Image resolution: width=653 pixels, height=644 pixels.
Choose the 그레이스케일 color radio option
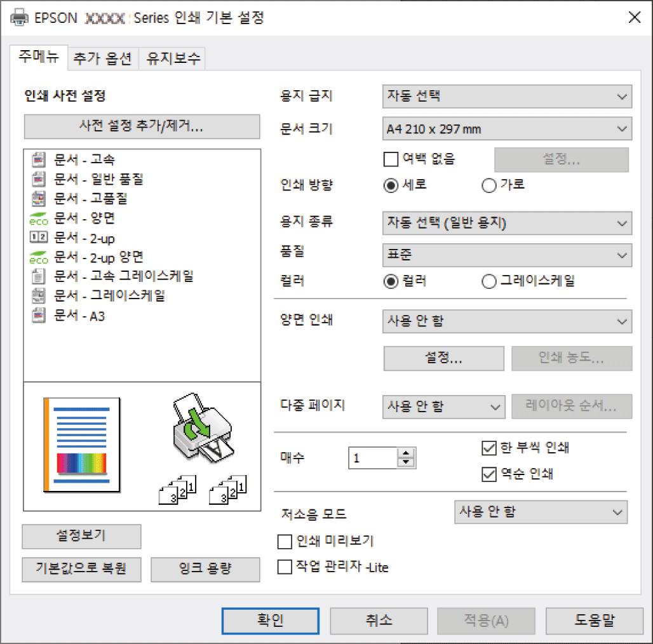point(489,281)
